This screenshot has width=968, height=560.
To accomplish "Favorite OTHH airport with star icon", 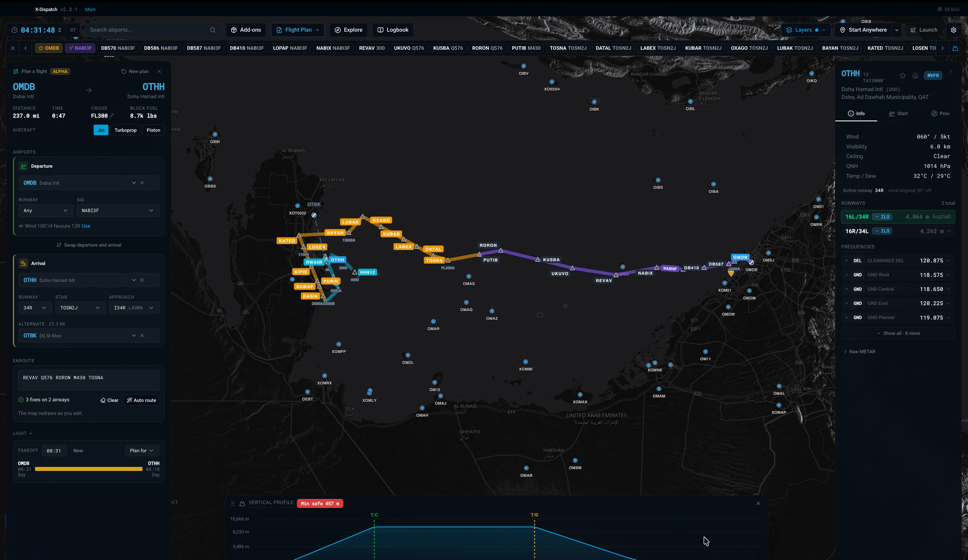I will pyautogui.click(x=903, y=76).
